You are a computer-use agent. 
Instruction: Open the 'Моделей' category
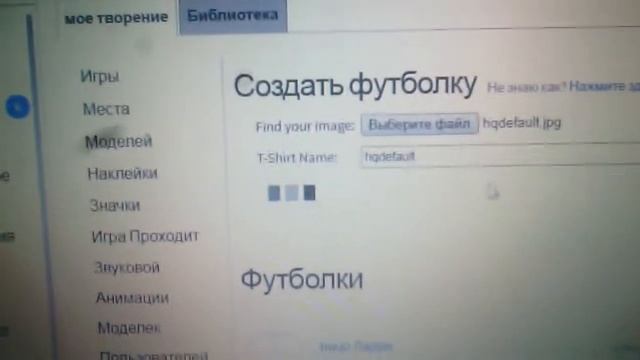click(118, 142)
